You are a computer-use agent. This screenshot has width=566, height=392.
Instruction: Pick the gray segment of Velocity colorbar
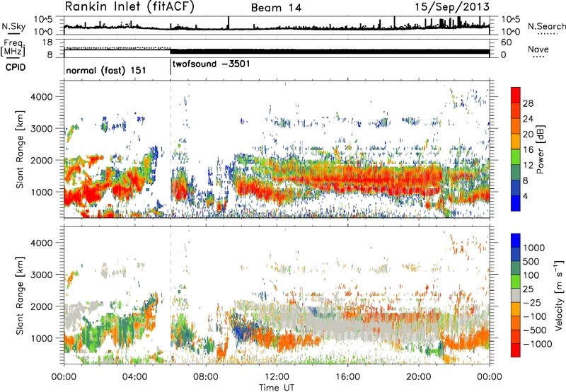[516, 296]
